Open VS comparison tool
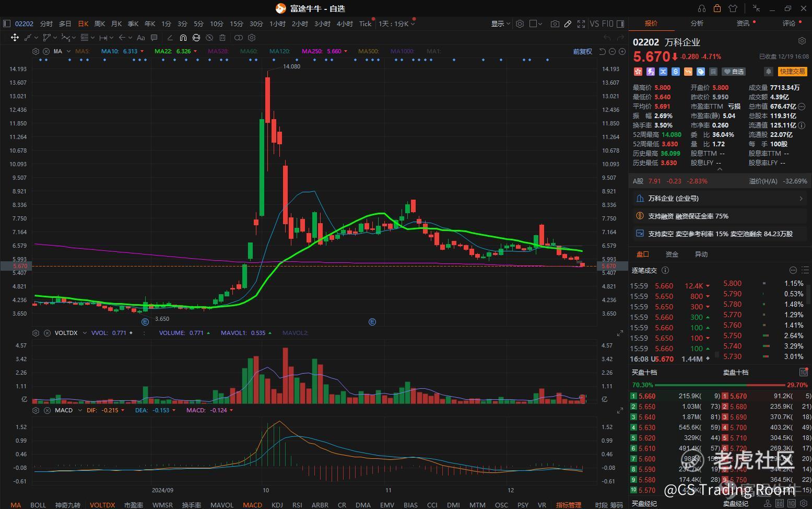This screenshot has height=509, width=812. click(x=594, y=24)
